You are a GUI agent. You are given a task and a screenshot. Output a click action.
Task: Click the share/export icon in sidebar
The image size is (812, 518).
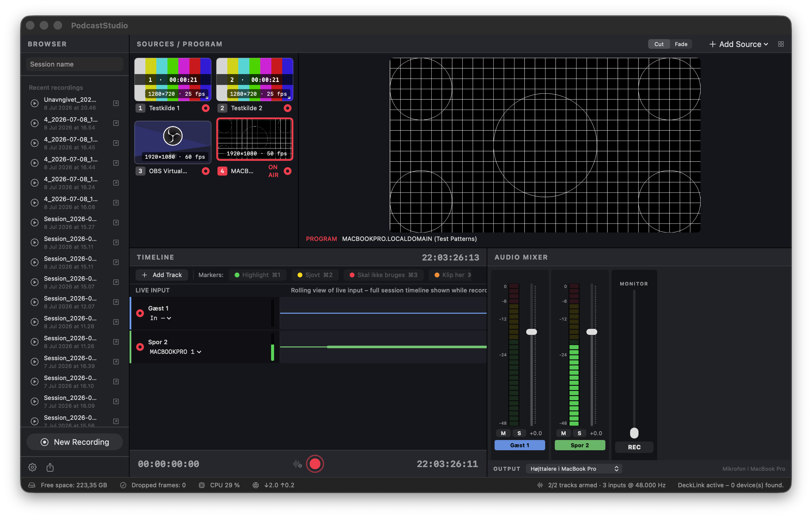click(x=50, y=467)
